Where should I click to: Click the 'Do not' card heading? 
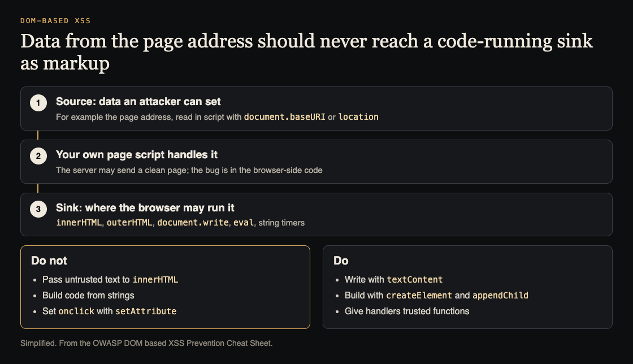coord(49,261)
